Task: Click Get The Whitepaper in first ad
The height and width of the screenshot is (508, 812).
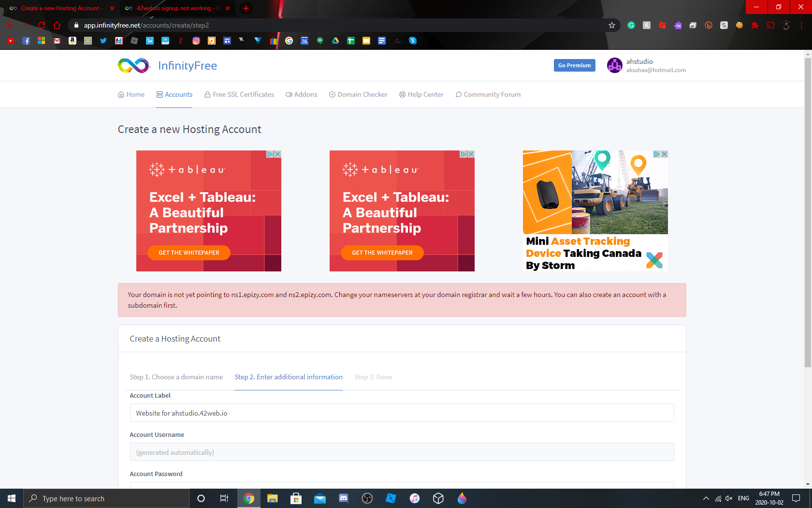Action: click(x=189, y=253)
